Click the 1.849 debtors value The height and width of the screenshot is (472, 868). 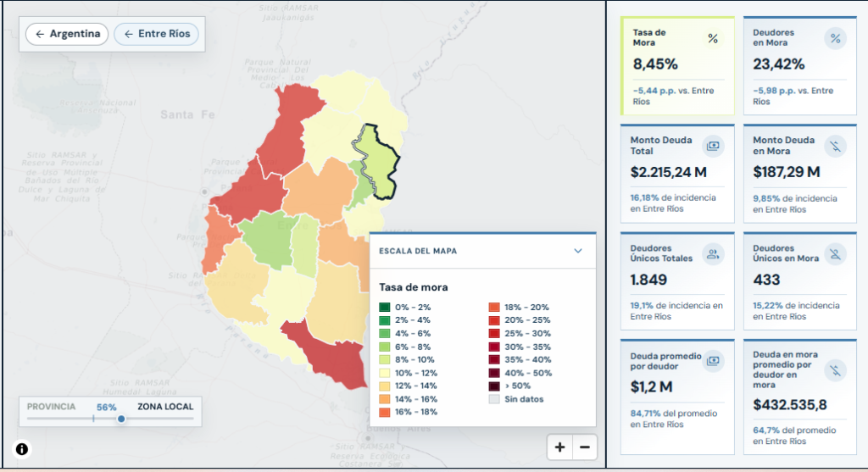(x=648, y=280)
